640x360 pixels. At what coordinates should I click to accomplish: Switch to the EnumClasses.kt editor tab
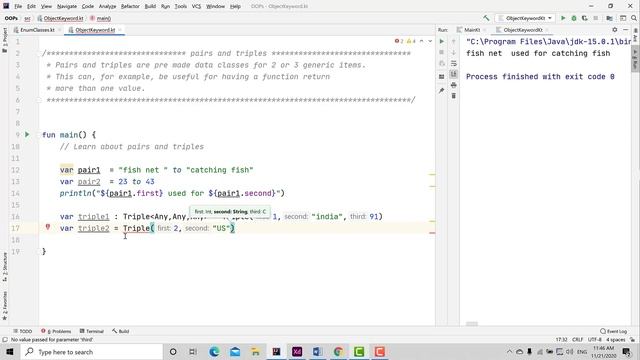pos(37,30)
